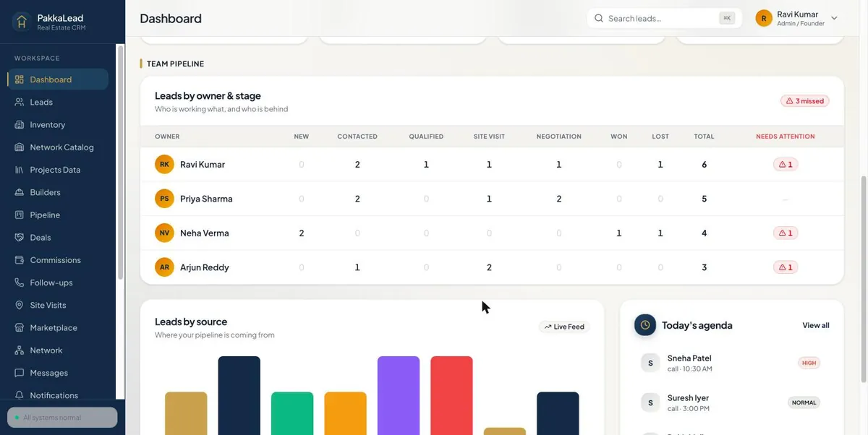Click the AR avatar for Arjun Reddy
Screen dimensions: 868x435
(165, 267)
